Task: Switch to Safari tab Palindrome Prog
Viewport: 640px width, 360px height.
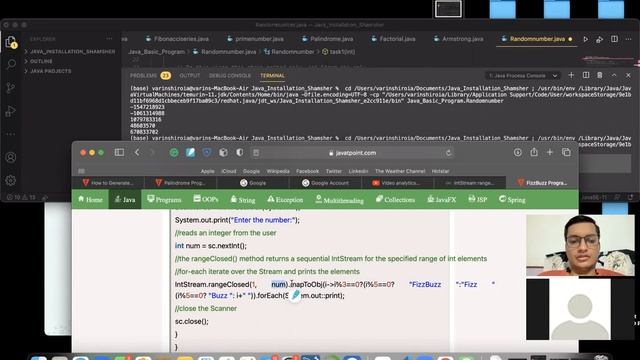Action: coord(180,183)
